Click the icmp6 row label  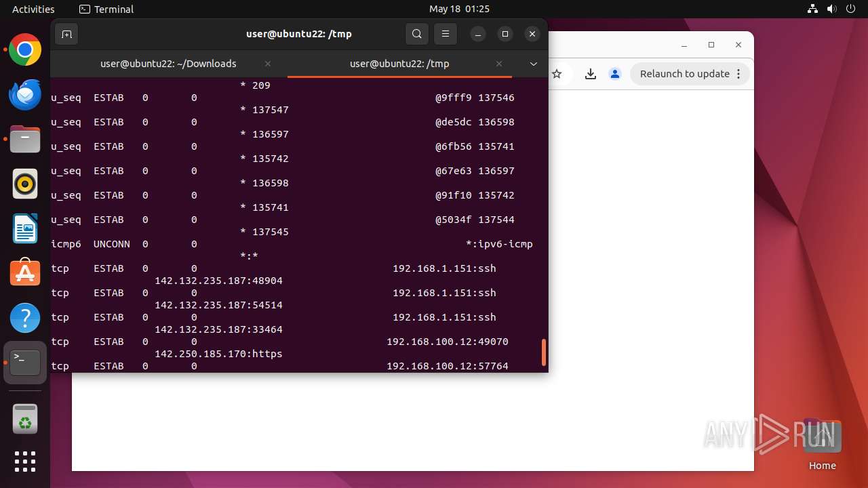66,244
